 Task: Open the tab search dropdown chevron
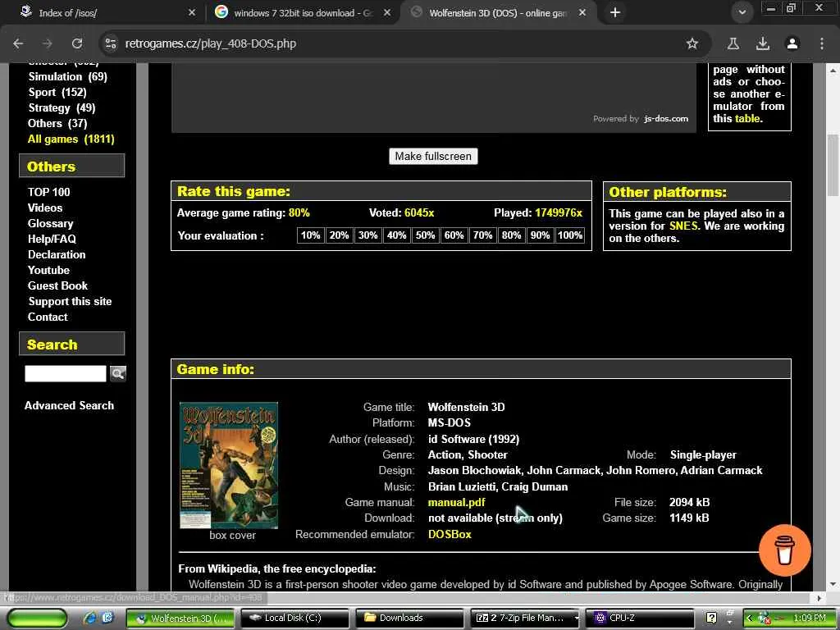(742, 12)
